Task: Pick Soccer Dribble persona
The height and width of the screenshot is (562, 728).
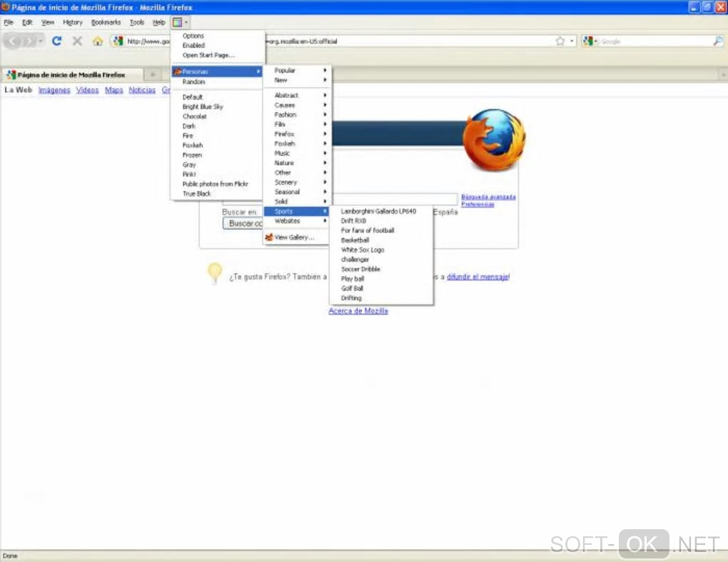Action: [381, 269]
